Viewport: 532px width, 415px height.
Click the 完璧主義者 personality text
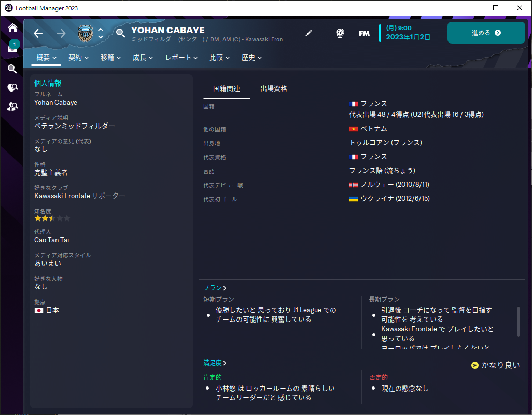[51, 172]
